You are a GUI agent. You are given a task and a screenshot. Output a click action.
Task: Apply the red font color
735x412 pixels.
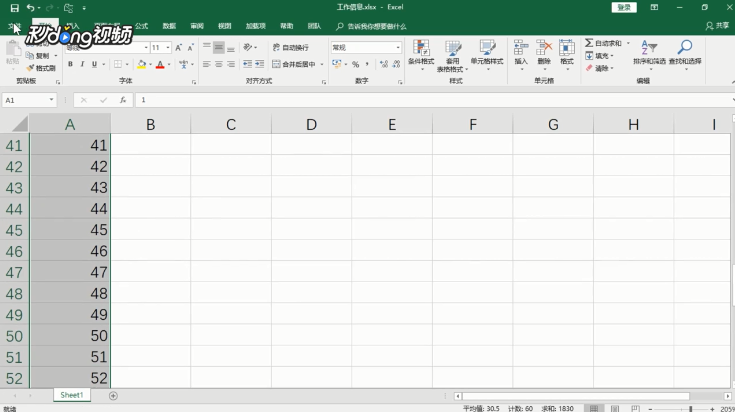tap(160, 64)
